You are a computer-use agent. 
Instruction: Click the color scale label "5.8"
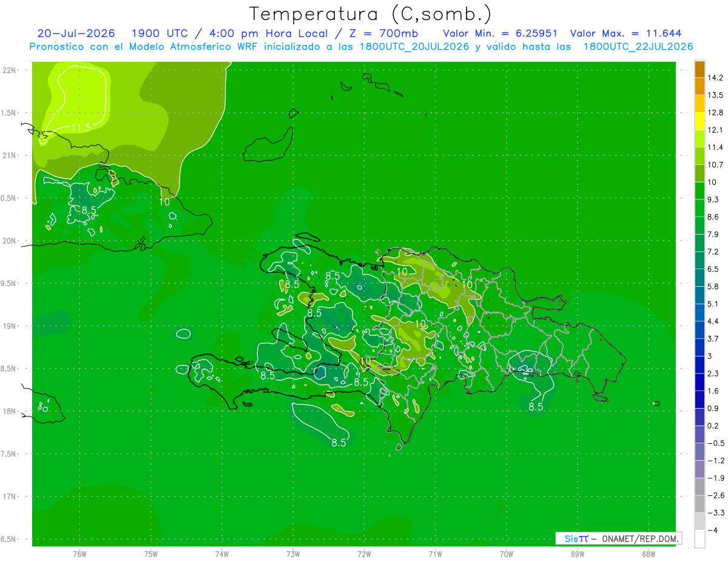point(713,286)
